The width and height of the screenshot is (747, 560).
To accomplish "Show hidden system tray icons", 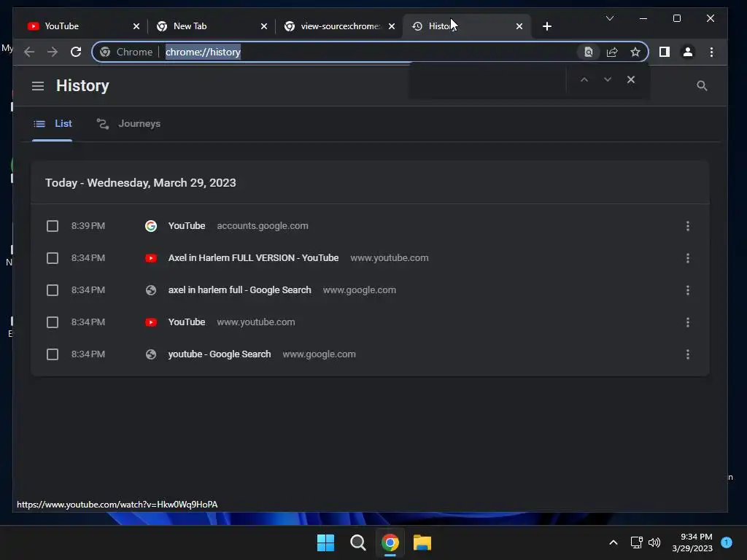I will 613,542.
